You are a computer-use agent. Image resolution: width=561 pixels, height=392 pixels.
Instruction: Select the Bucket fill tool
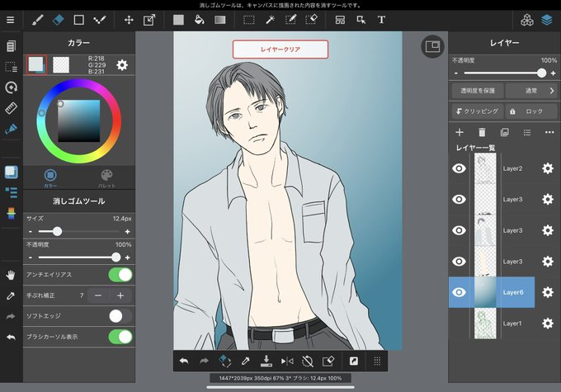point(200,20)
